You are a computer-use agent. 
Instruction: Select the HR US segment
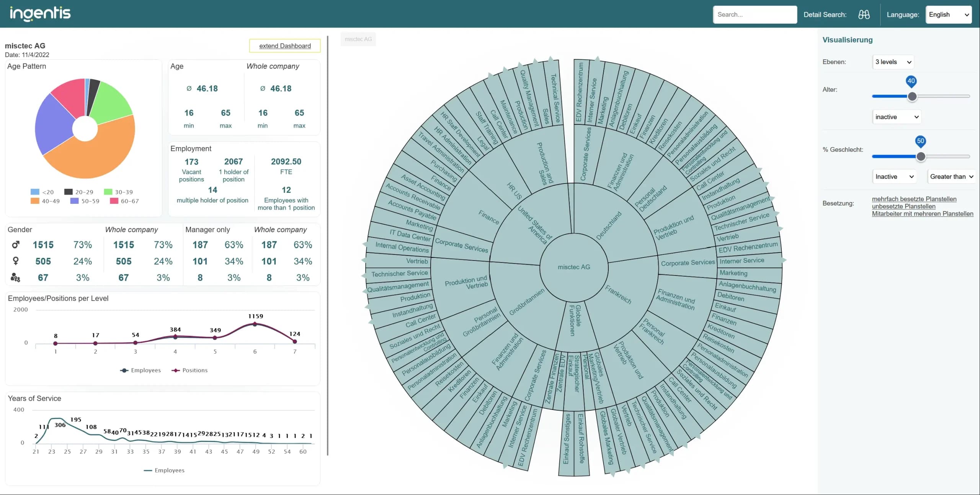pos(514,191)
